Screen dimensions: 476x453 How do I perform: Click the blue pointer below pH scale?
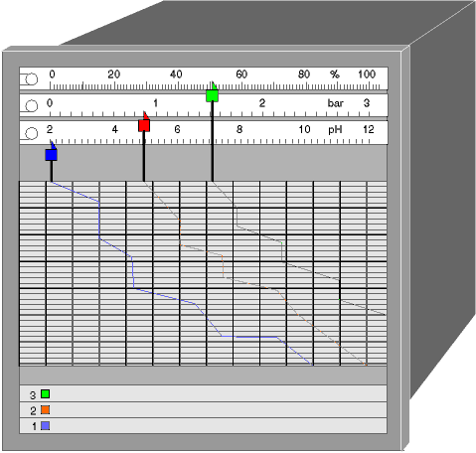(52, 155)
